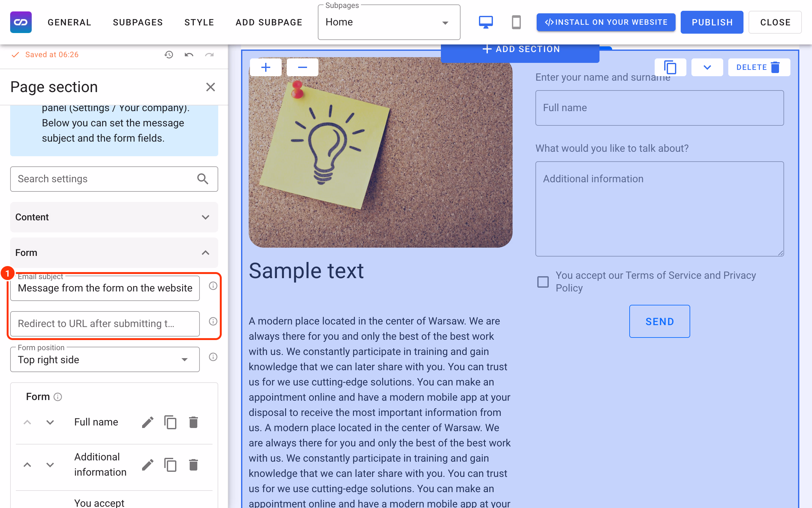
Task: Move section down with chevron
Action: click(x=707, y=67)
